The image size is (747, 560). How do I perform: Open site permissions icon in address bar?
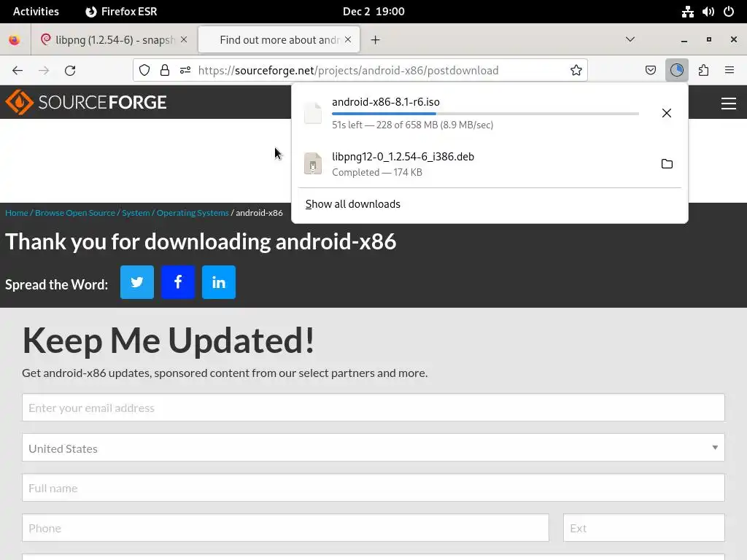point(185,71)
